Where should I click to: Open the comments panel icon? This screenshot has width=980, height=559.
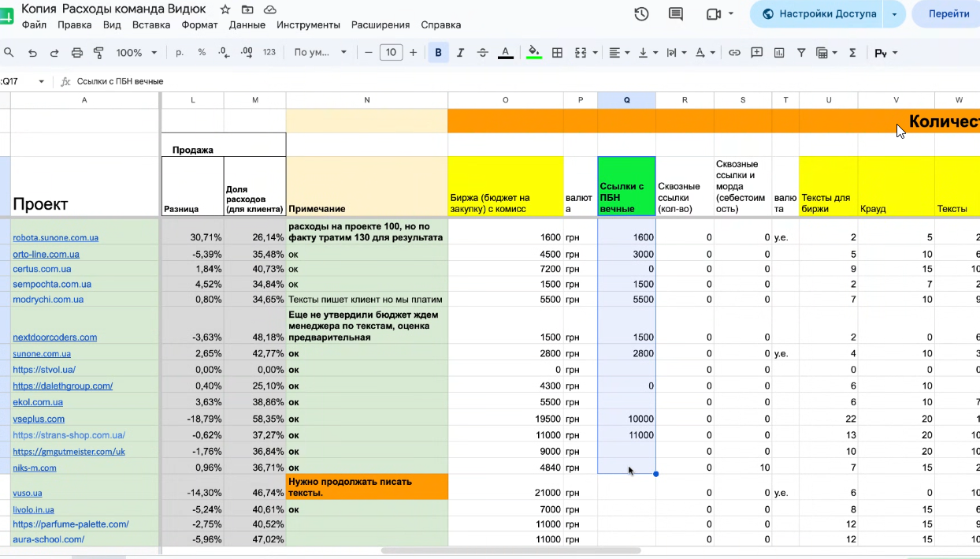676,13
